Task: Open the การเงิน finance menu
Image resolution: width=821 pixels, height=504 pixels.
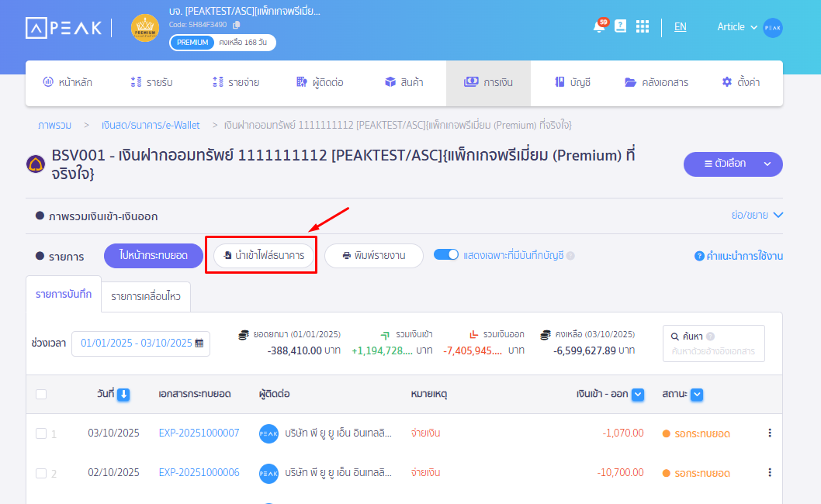Action: (488, 82)
